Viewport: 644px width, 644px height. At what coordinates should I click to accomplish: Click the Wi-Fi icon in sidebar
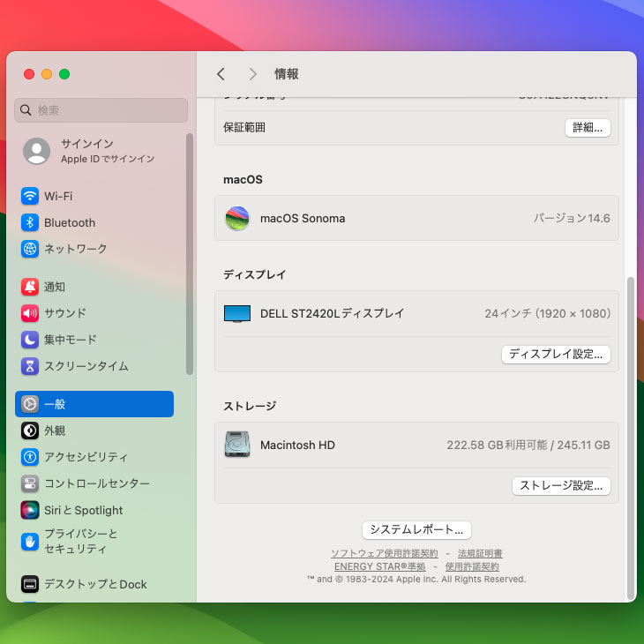[x=30, y=196]
